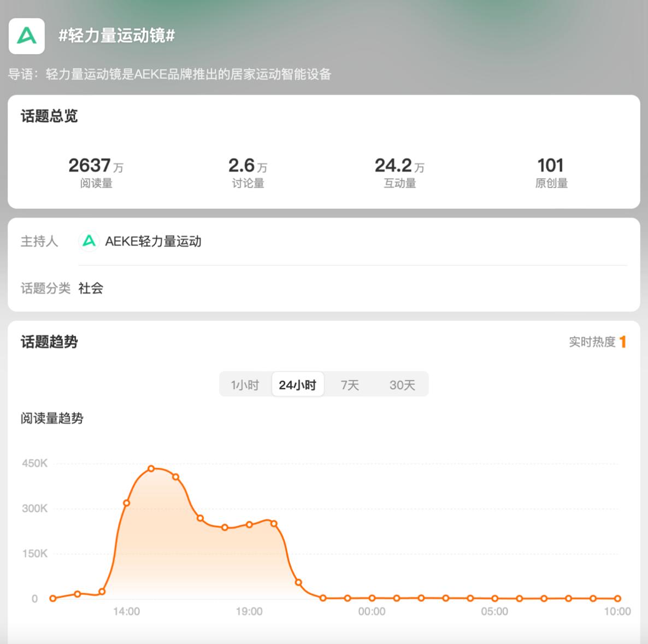Viewport: 648px width, 644px height.
Task: Open host profile AEKE轻力量运动
Action: pyautogui.click(x=153, y=241)
